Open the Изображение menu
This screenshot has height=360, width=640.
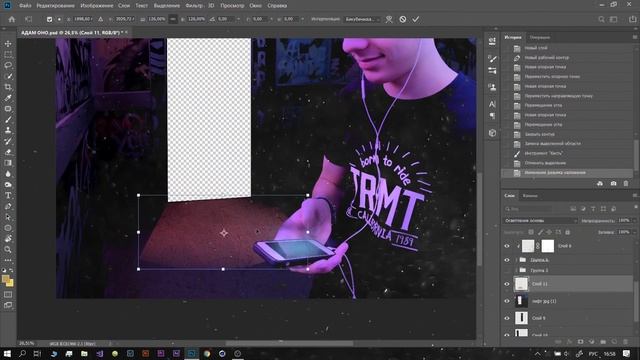(x=97, y=6)
